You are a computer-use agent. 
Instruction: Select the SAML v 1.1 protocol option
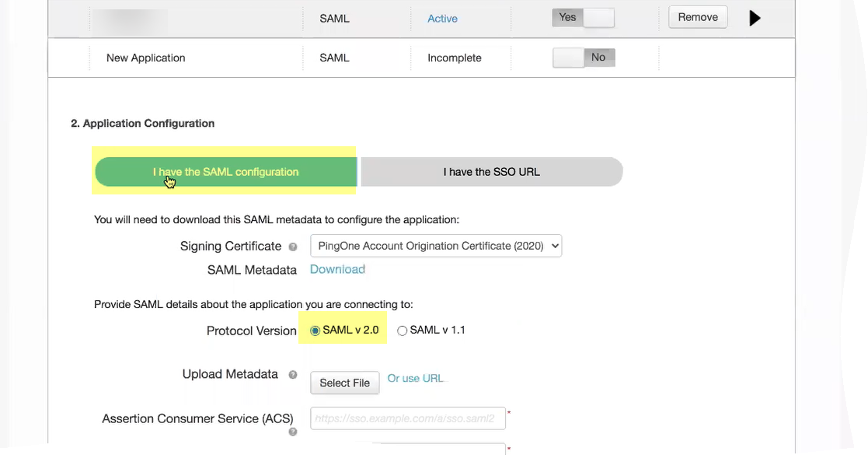[402, 331]
